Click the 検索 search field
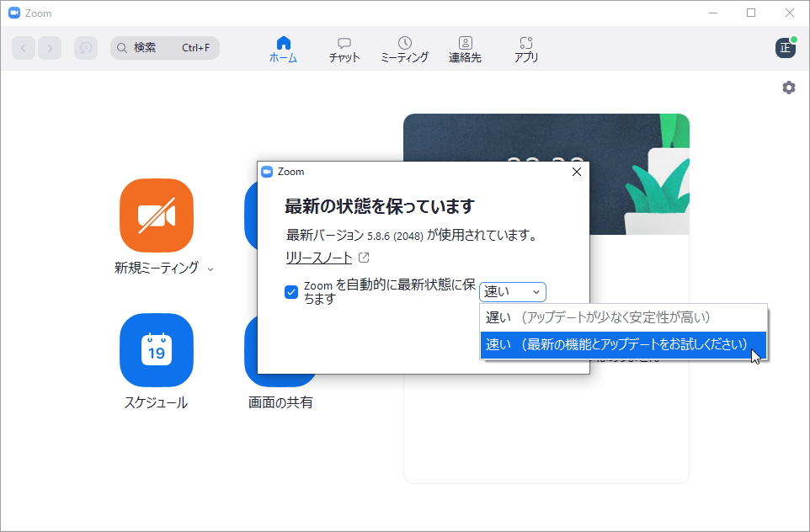 click(x=165, y=48)
